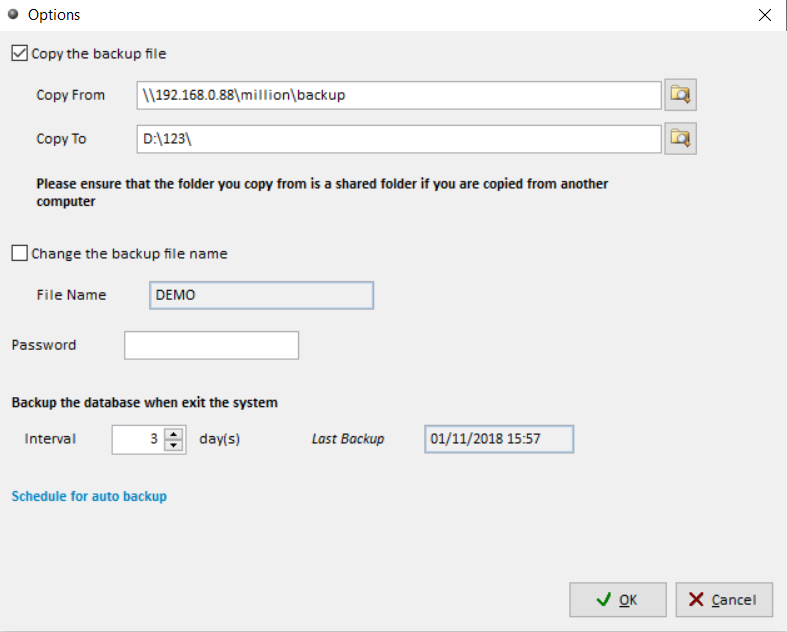Screen dimensions: 787x632
Task: Select the File Name field containing DEMO
Action: [x=260, y=295]
